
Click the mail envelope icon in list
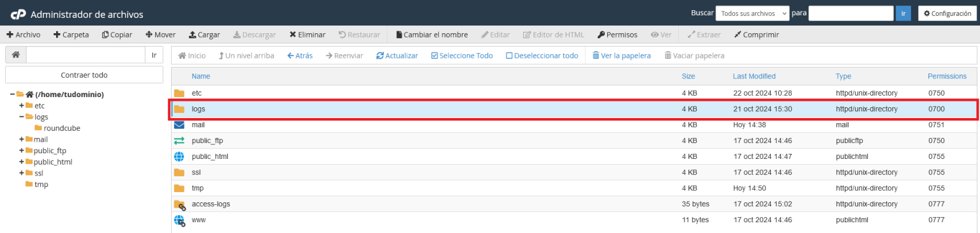pyautogui.click(x=179, y=125)
